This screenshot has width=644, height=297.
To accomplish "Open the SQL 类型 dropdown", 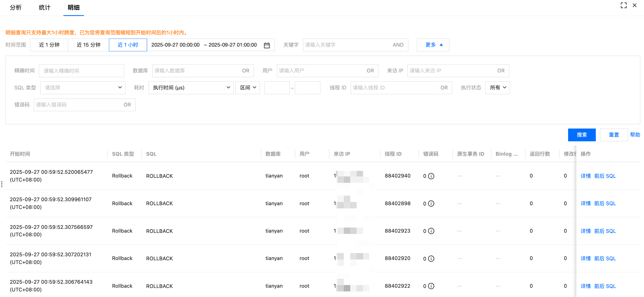I will [x=83, y=88].
